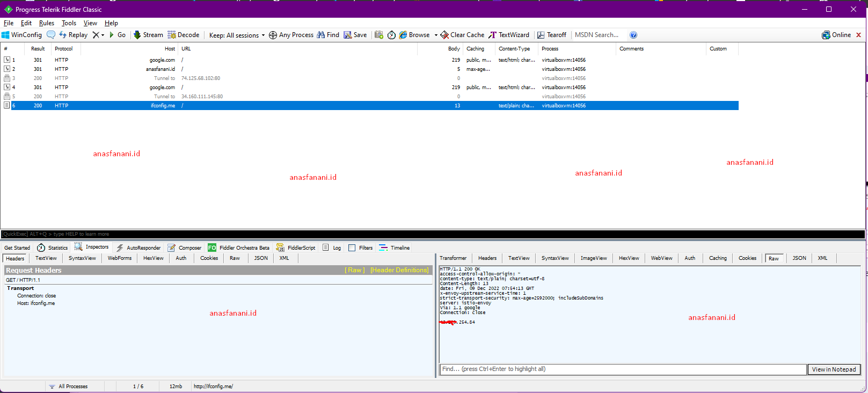Open the File menu
The height and width of the screenshot is (393, 868).
tap(9, 23)
